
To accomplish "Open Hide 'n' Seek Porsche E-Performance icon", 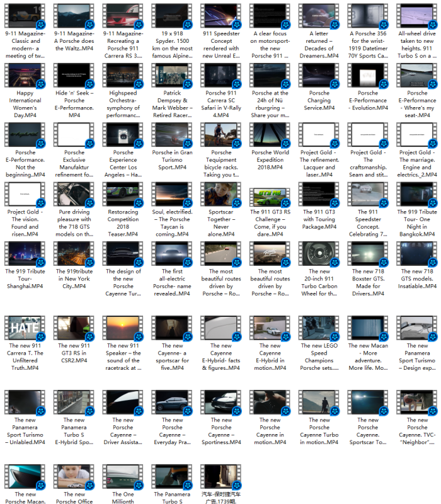I will click(x=74, y=75).
